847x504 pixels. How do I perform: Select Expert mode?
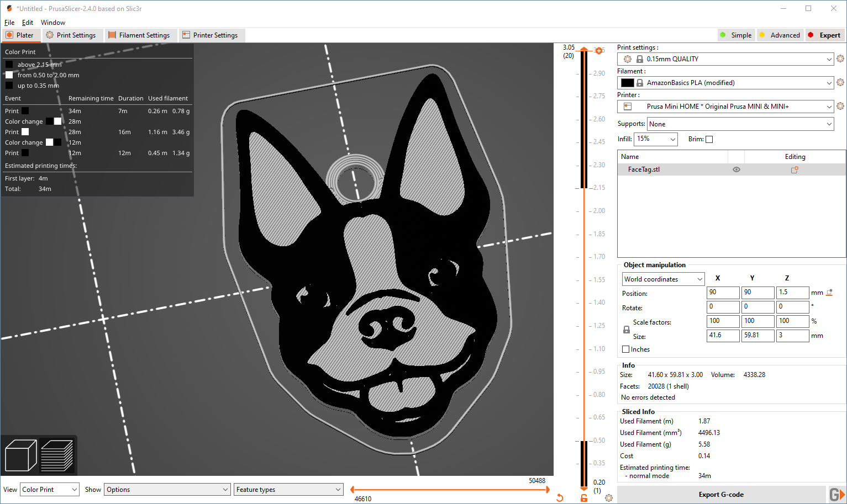824,35
